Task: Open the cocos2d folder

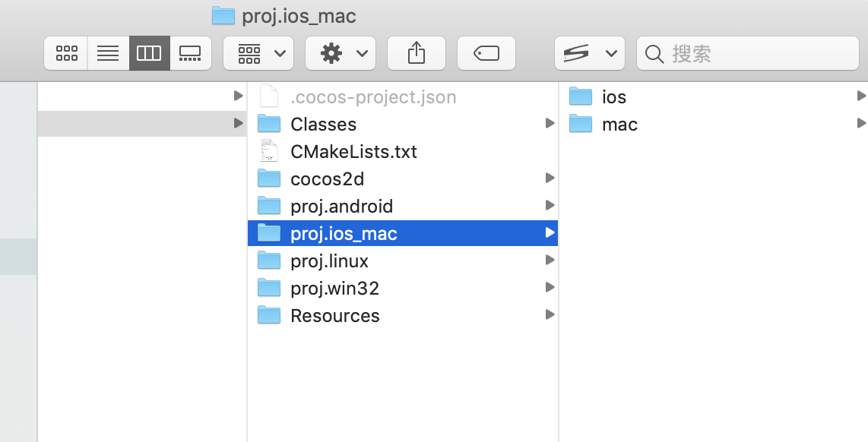Action: 327,179
